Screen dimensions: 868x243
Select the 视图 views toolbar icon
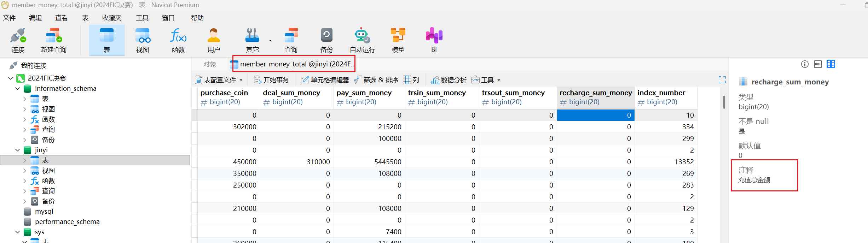click(143, 40)
